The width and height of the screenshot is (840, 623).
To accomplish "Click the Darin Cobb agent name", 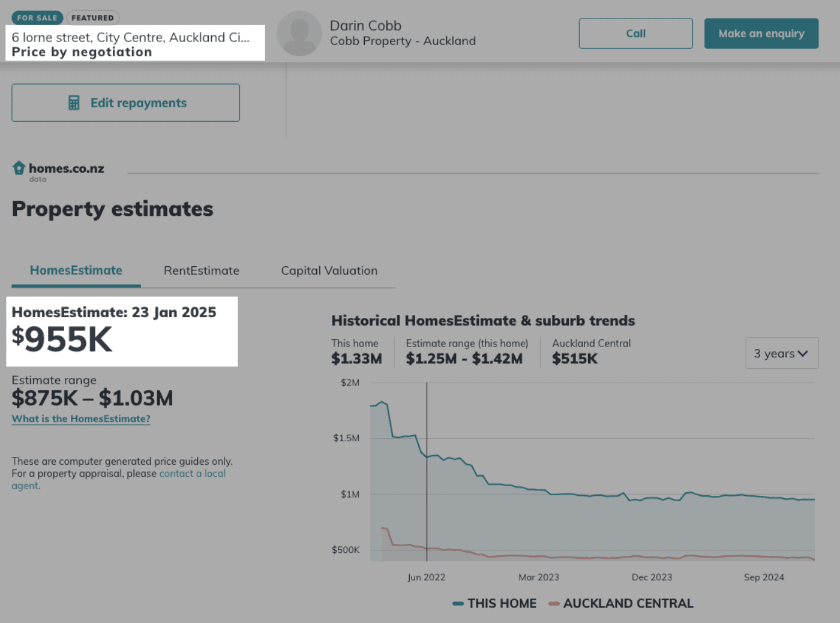I will click(x=365, y=26).
